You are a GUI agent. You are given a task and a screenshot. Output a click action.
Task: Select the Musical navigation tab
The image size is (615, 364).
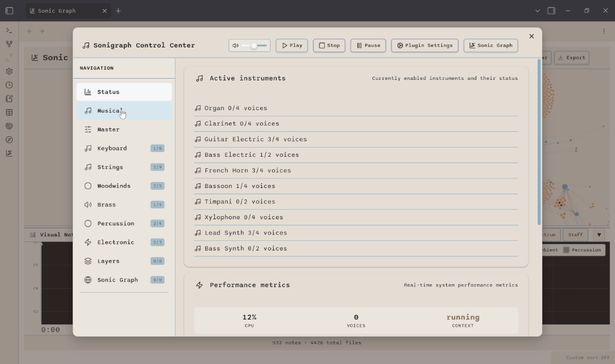pyautogui.click(x=124, y=111)
